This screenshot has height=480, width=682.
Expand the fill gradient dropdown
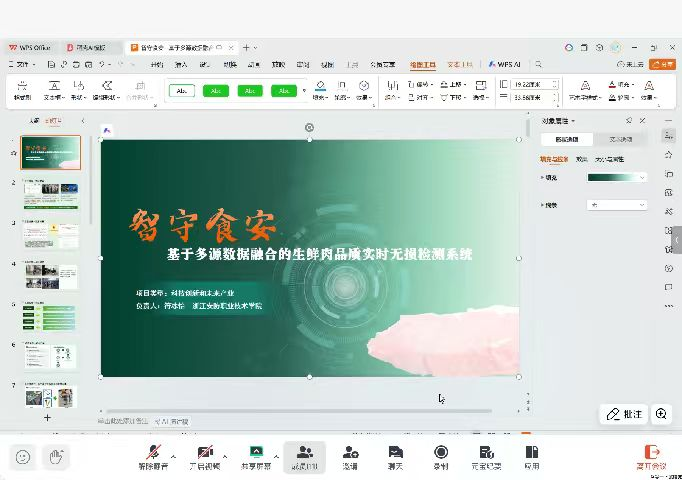coord(641,178)
